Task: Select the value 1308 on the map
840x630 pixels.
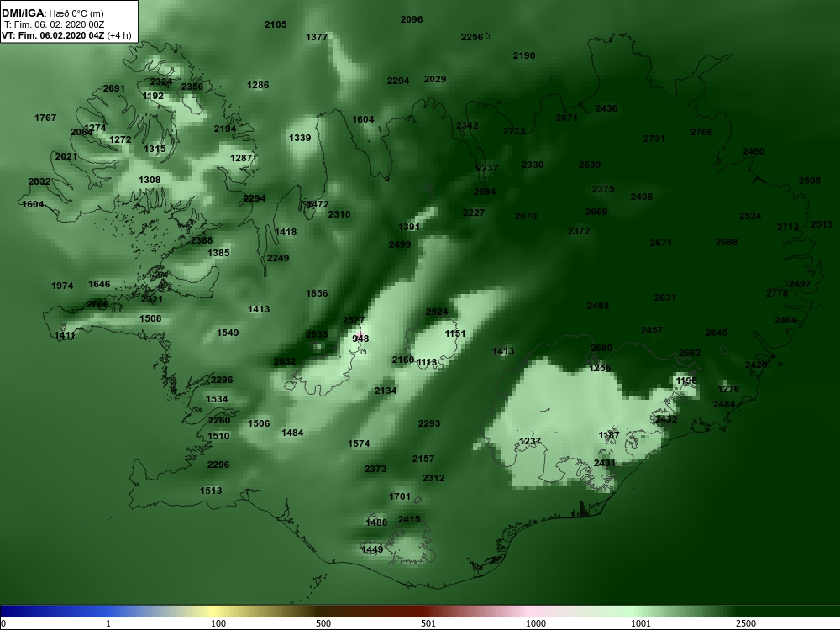Action: pyautogui.click(x=150, y=180)
